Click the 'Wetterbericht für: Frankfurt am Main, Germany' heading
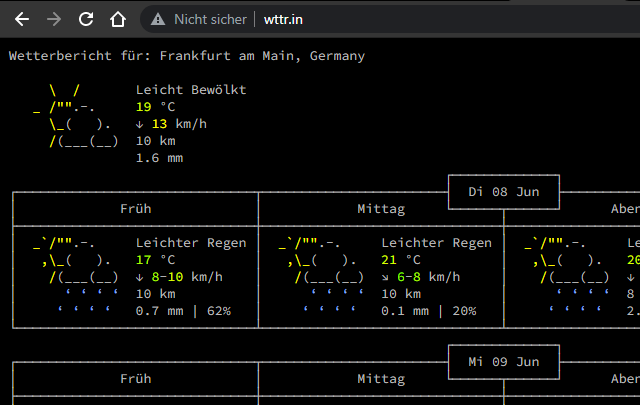Viewport: 640px width, 405px height. click(x=187, y=56)
